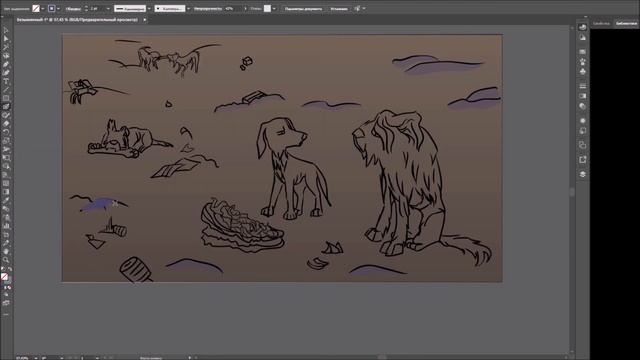Open the Color Guide panel icon
This screenshot has width=640, height=360.
click(x=582, y=38)
